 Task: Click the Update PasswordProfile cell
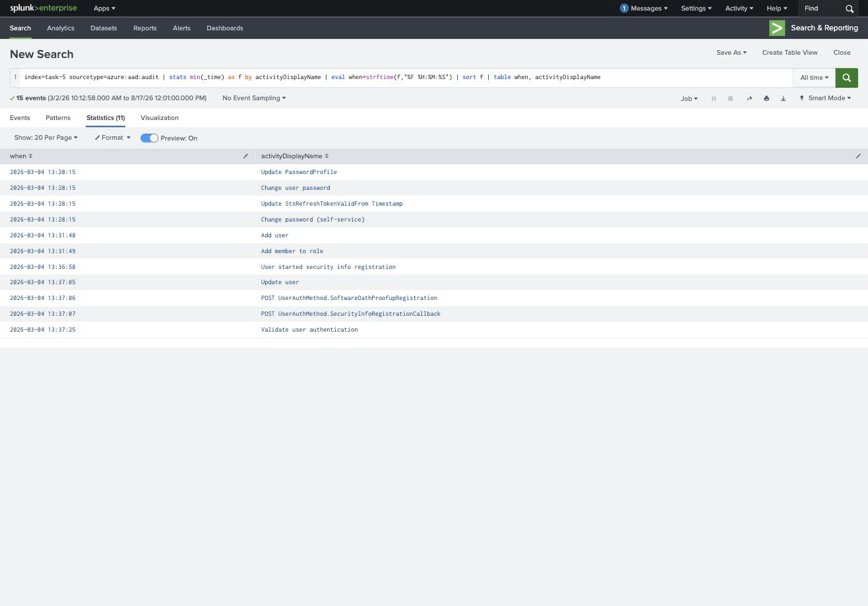click(299, 172)
